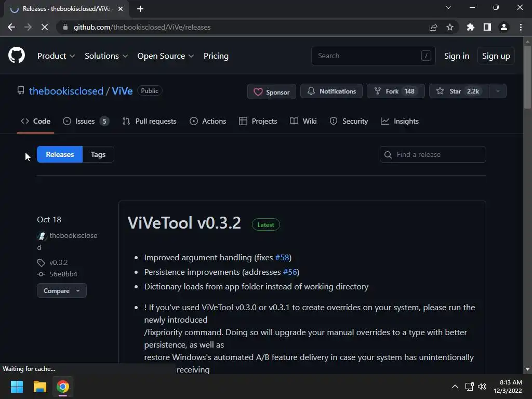Viewport: 532px width, 399px height.
Task: Open the Chrome extensions puzzle icon
Action: [470, 27]
